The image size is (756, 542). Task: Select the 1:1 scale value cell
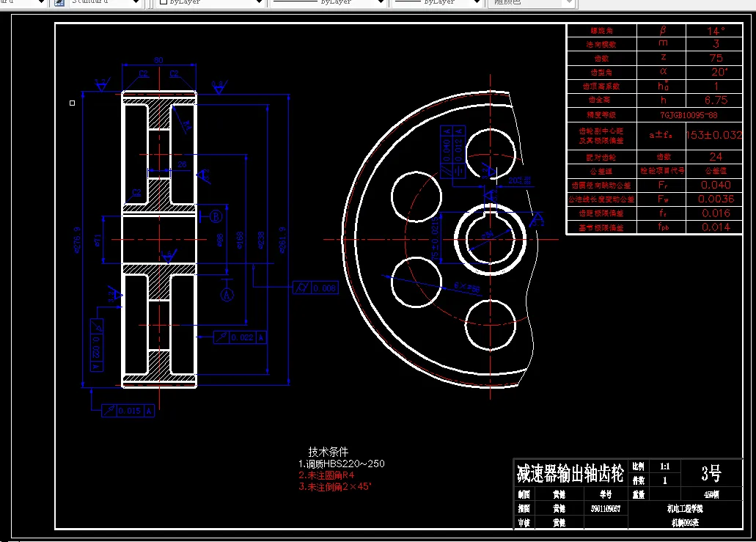665,466
